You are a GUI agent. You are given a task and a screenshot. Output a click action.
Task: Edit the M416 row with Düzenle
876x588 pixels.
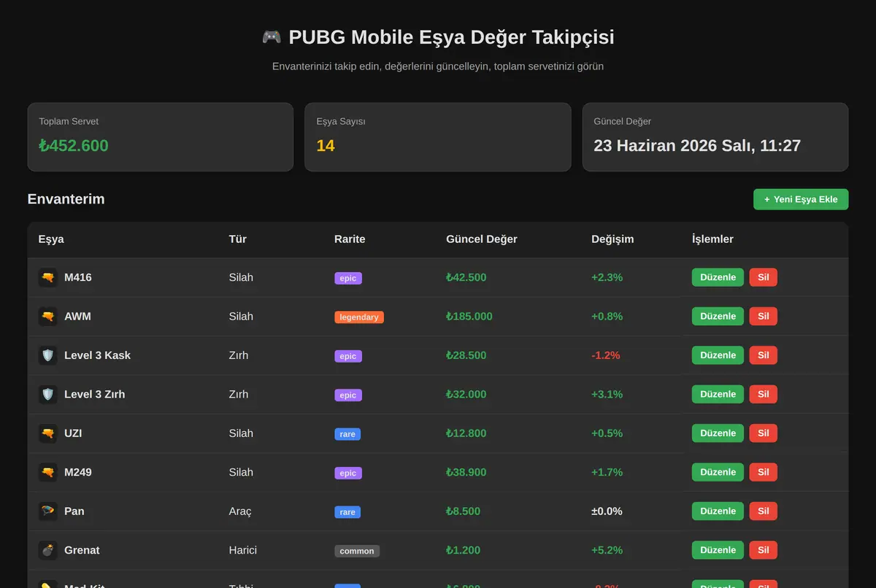coord(718,277)
